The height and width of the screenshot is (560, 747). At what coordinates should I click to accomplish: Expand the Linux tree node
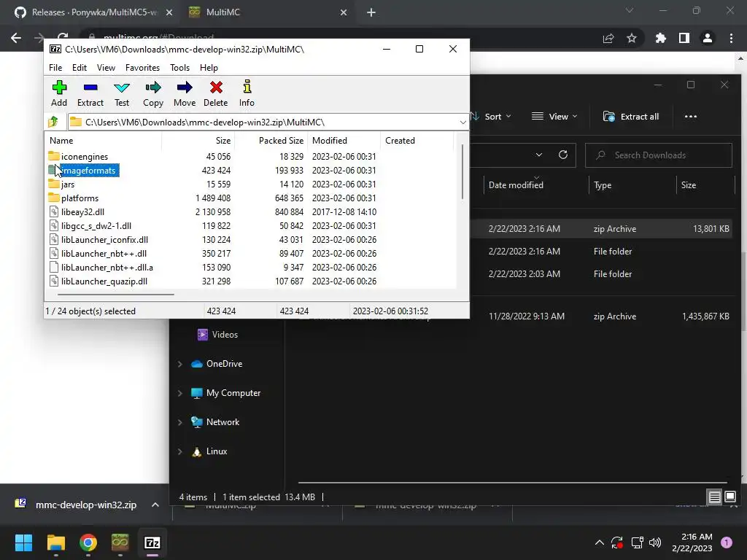[179, 451]
